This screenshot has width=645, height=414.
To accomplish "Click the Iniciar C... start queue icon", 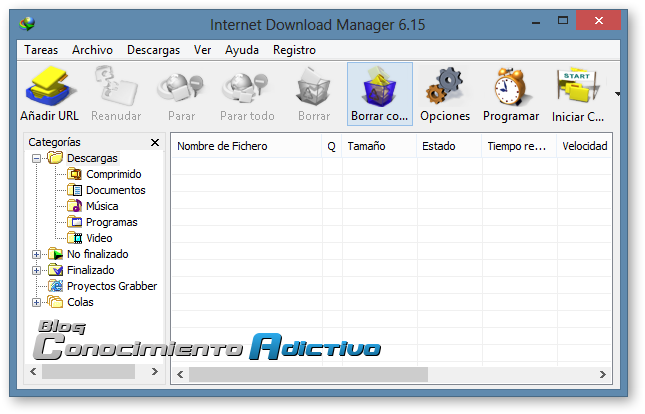I will (x=578, y=85).
